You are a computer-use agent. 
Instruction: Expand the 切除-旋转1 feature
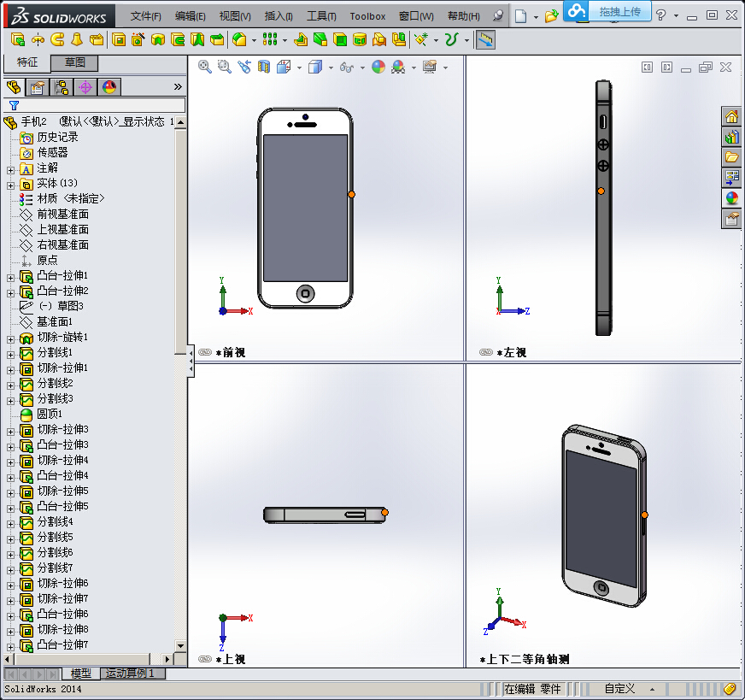(10, 339)
